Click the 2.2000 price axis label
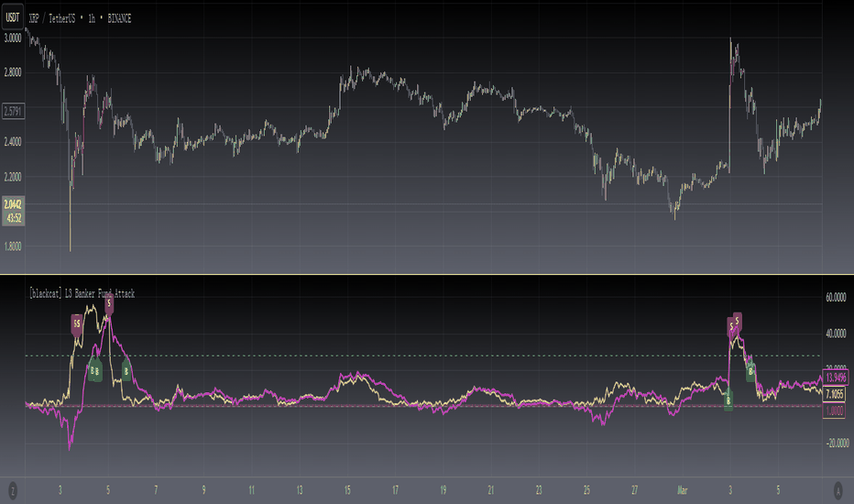Image resolution: width=854 pixels, height=504 pixels. click(x=13, y=177)
